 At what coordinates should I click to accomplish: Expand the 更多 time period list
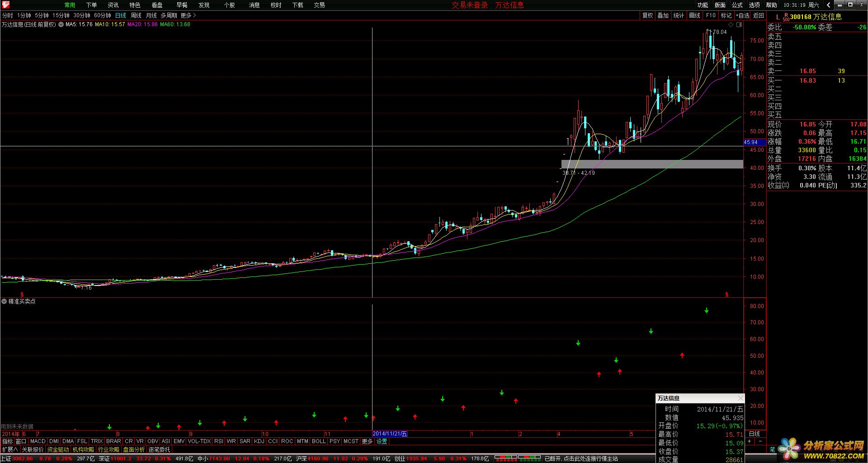tap(188, 15)
